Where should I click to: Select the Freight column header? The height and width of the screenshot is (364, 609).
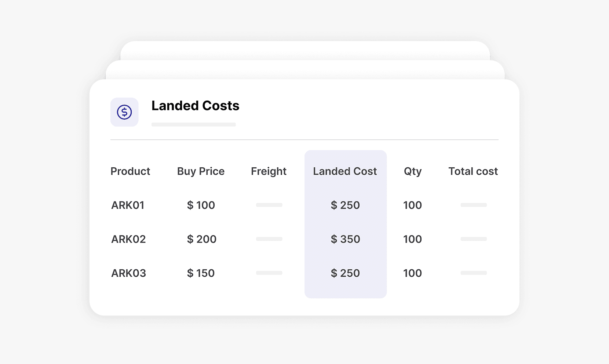click(268, 171)
